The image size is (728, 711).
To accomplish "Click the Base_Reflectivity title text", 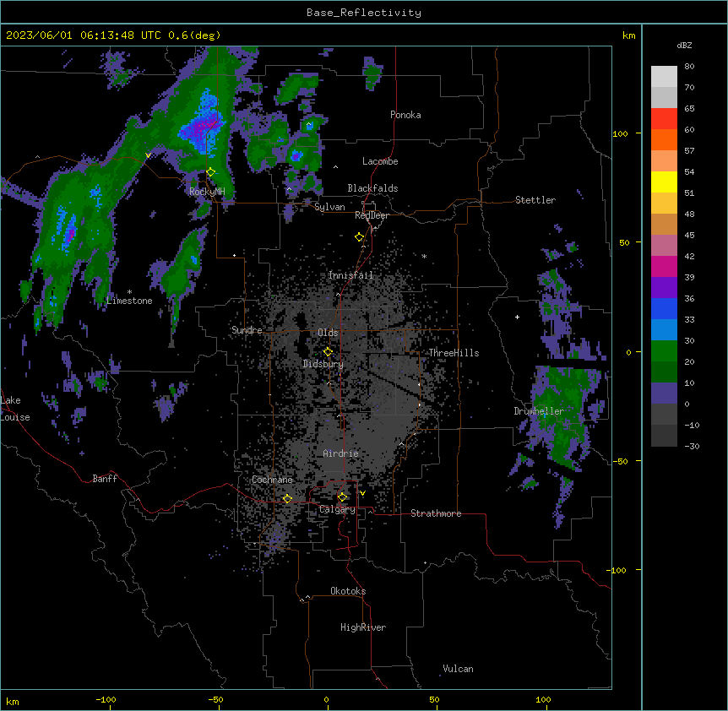I will tap(364, 13).
